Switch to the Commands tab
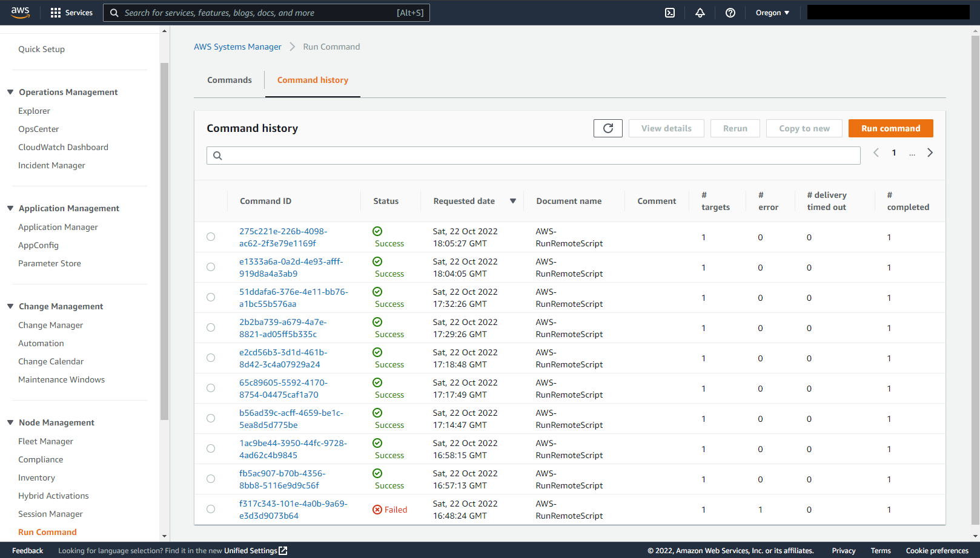The height and width of the screenshot is (558, 980). [x=230, y=80]
